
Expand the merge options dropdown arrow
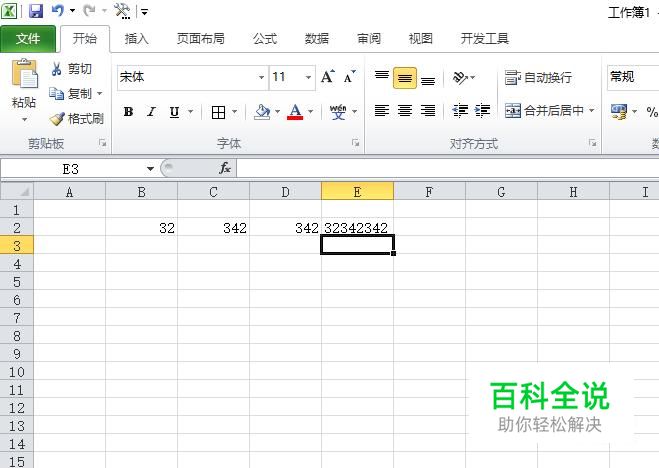[591, 110]
